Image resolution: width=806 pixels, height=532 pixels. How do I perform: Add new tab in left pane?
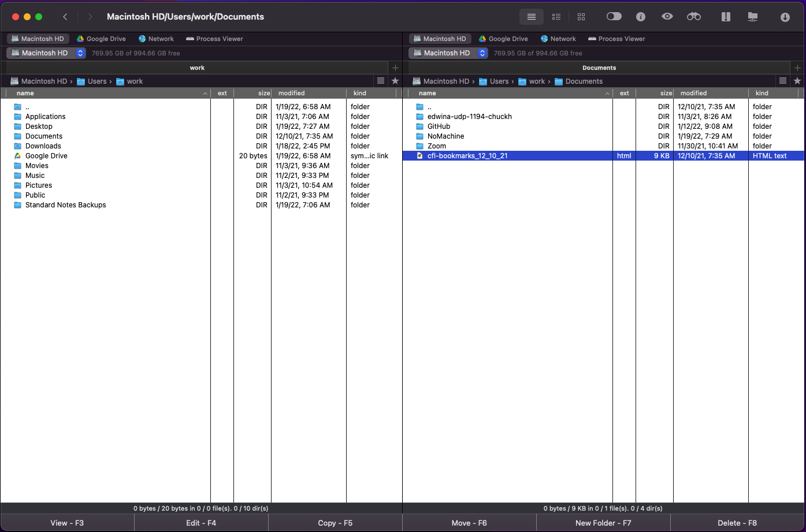pos(395,68)
